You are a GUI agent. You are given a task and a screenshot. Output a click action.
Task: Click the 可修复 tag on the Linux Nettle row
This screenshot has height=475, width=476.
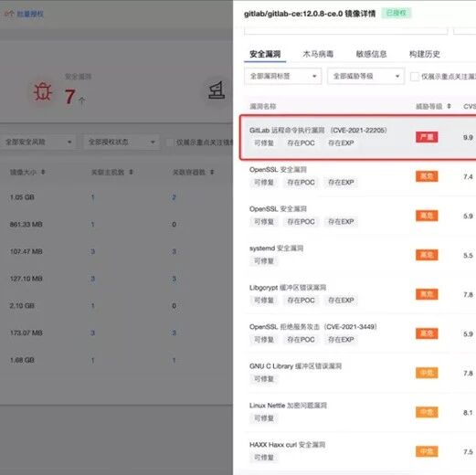(264, 418)
